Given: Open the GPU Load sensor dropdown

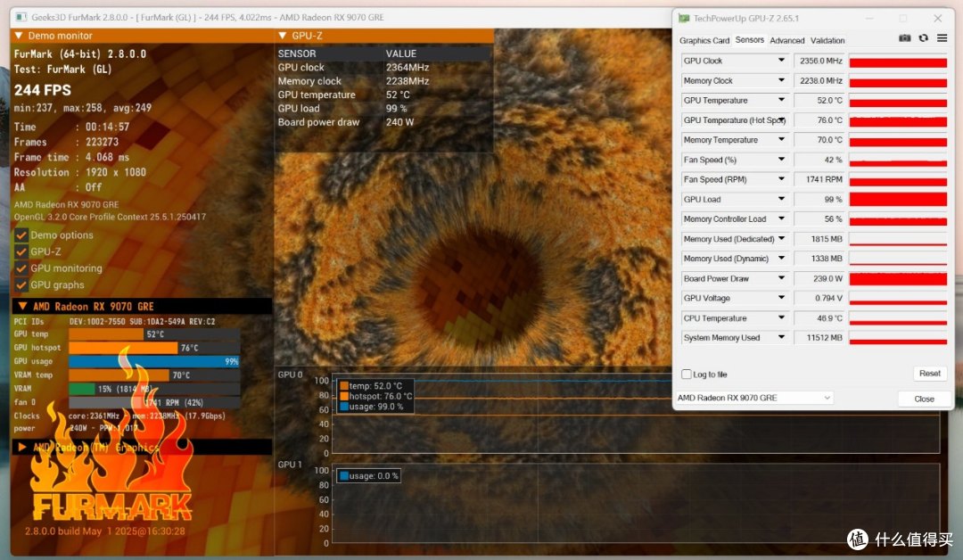Looking at the screenshot, I should [x=781, y=199].
